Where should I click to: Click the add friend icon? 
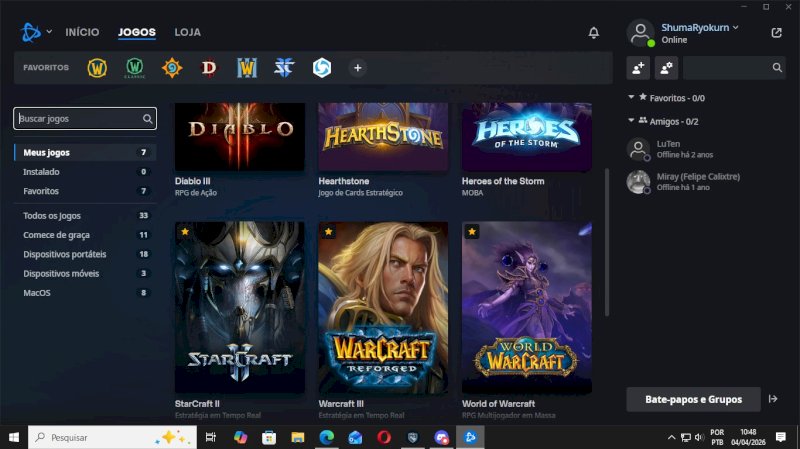638,68
